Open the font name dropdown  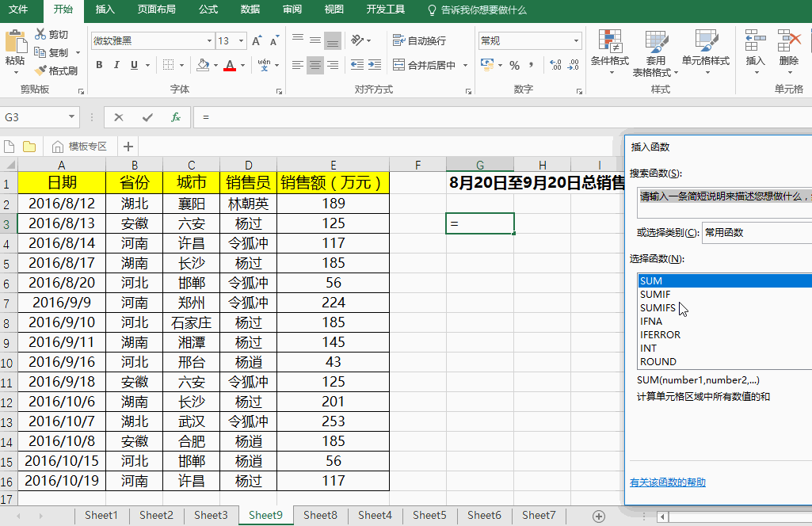coord(209,41)
